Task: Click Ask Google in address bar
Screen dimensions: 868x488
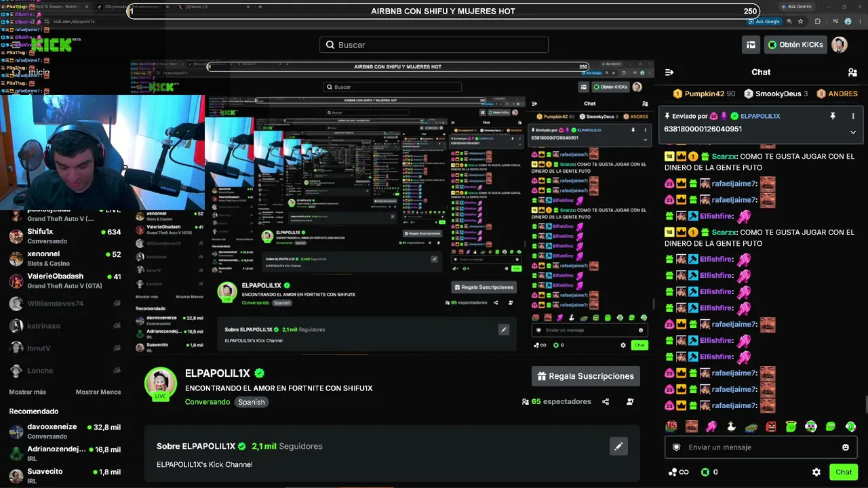Action: [763, 21]
